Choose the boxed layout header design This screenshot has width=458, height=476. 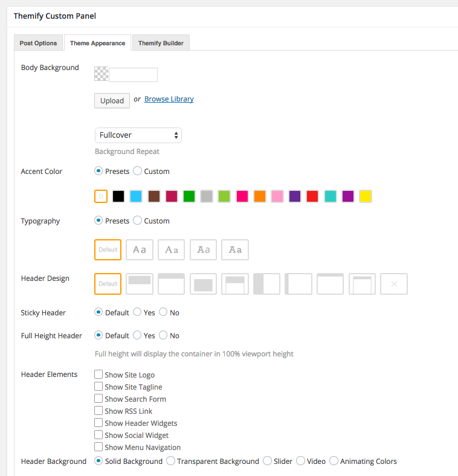click(362, 284)
